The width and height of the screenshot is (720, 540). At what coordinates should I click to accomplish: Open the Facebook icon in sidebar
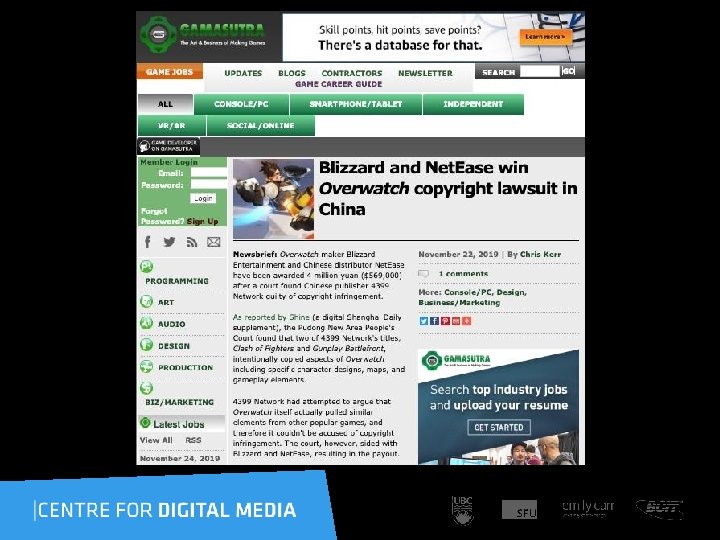pos(147,242)
